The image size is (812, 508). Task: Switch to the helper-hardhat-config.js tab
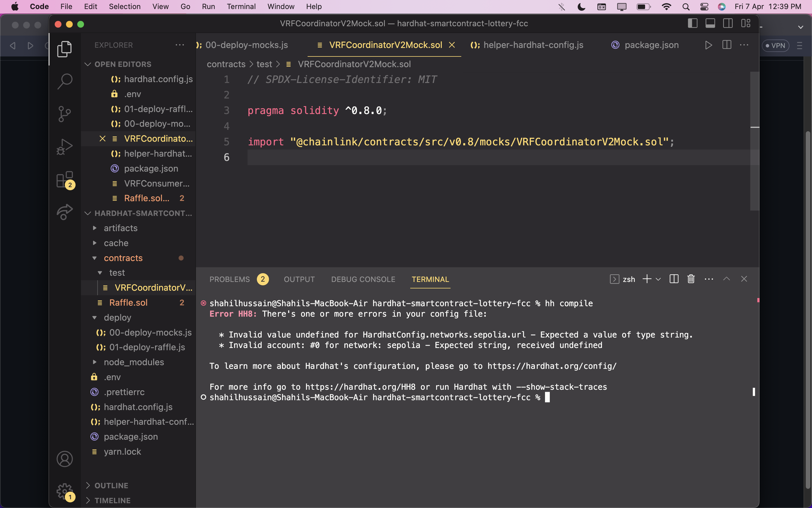tap(527, 45)
